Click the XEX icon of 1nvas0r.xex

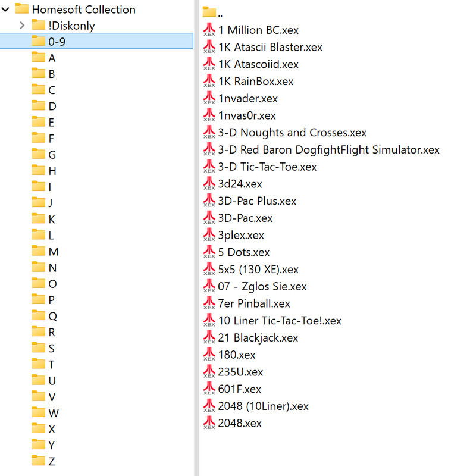click(x=209, y=115)
